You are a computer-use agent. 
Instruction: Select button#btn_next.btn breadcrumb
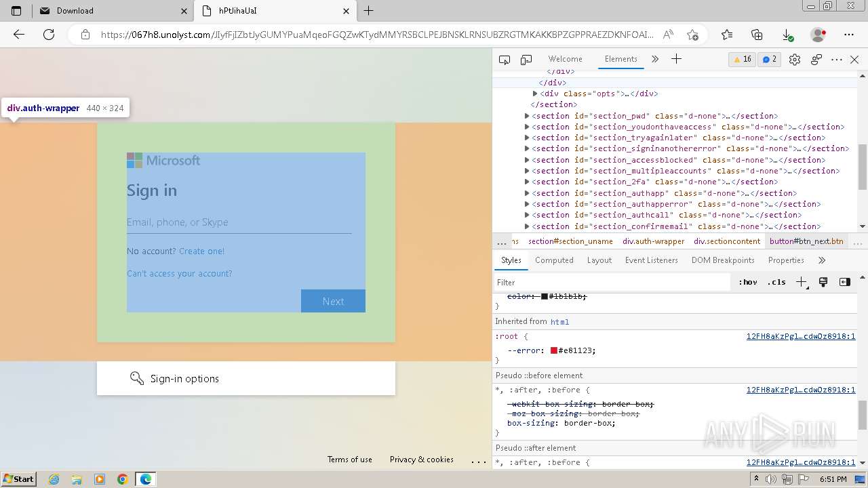[806, 241]
